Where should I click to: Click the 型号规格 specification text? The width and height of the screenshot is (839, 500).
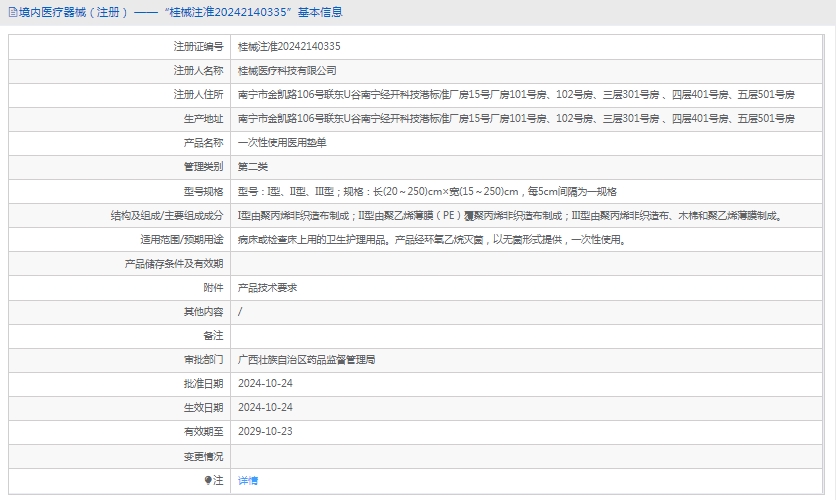427,191
